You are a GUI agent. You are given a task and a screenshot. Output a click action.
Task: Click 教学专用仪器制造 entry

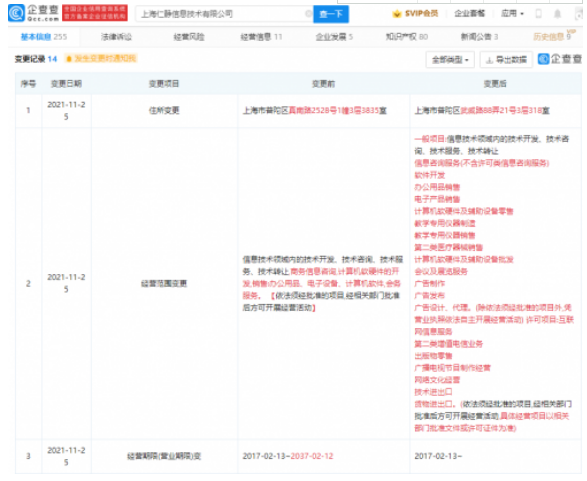pyautogui.click(x=445, y=223)
